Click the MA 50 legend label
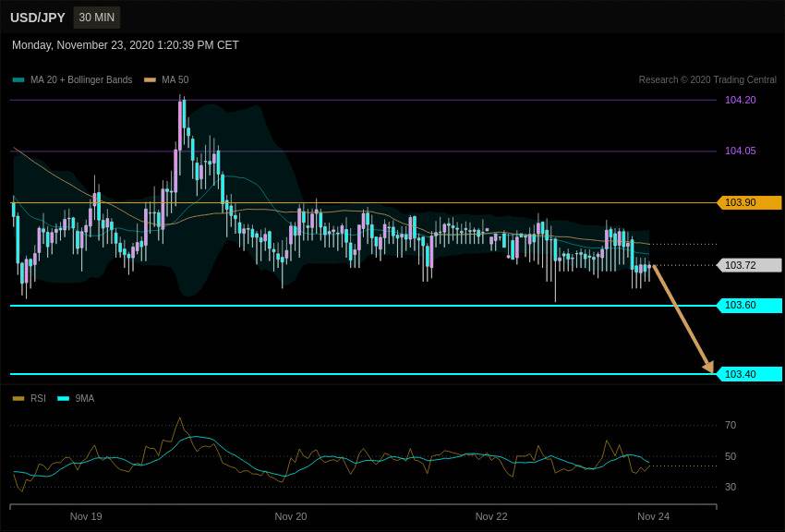Screen dimensions: 785x532 175,79
